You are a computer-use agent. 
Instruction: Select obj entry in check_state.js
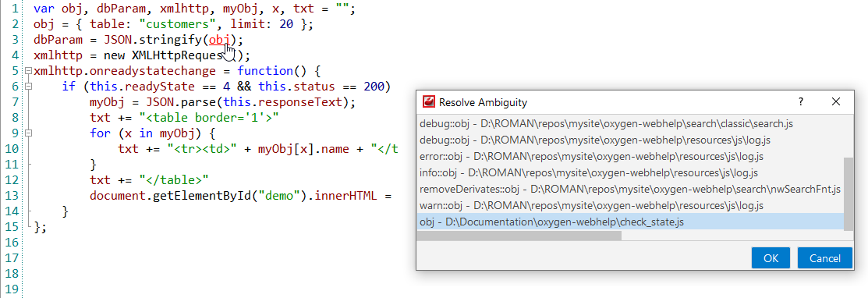tap(630, 222)
